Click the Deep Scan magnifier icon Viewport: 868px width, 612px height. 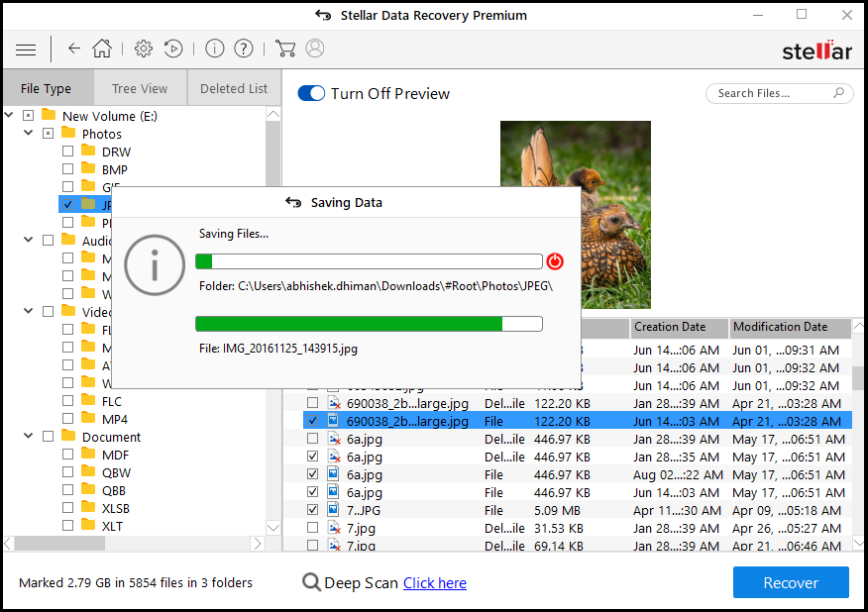pos(312,582)
